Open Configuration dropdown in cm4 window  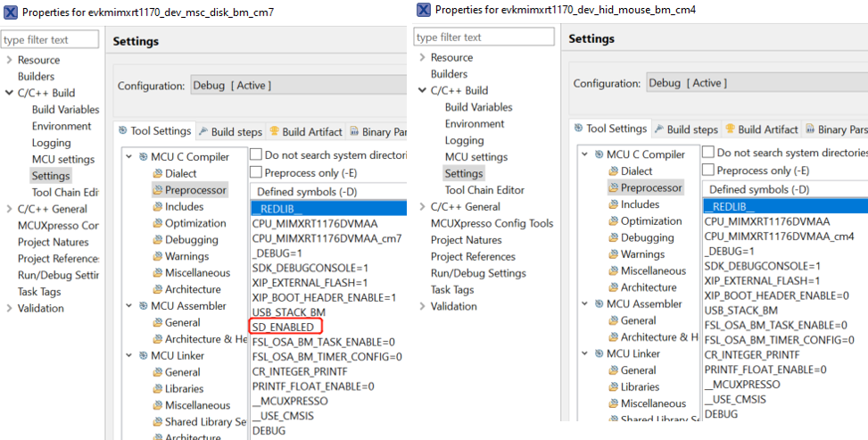755,83
